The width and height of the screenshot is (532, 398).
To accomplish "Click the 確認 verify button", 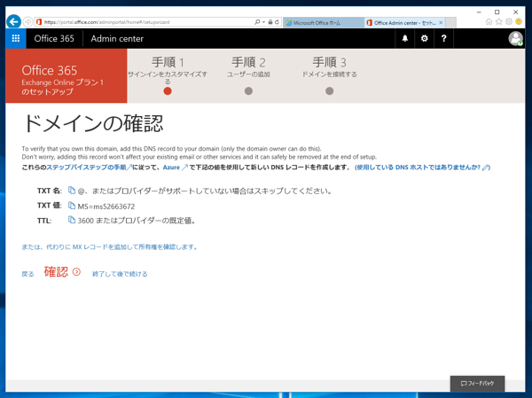I will tap(62, 272).
